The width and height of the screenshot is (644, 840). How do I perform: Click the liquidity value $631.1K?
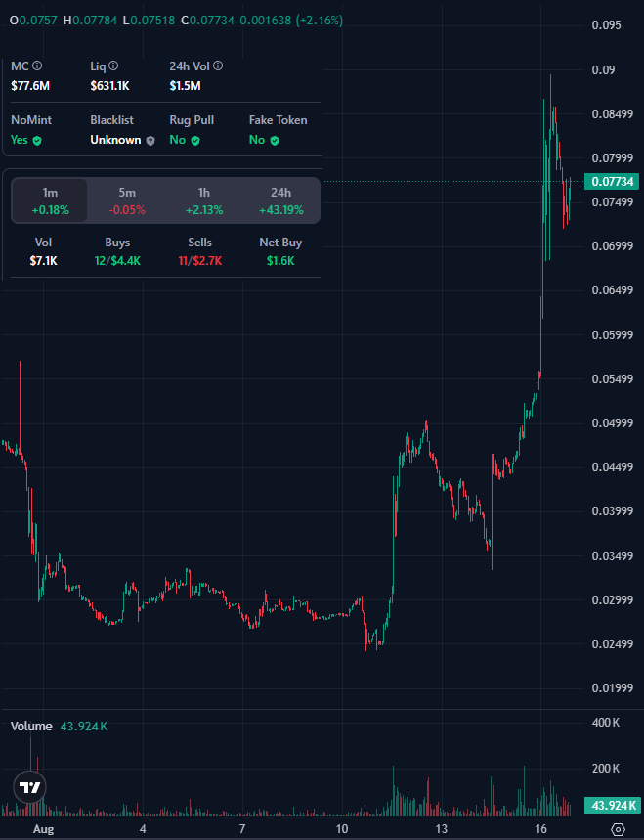(109, 86)
